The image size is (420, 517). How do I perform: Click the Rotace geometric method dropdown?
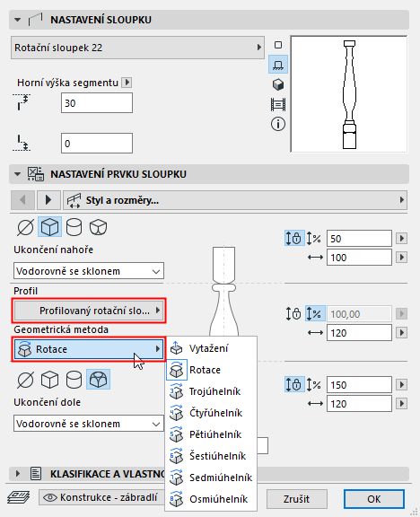coord(89,349)
